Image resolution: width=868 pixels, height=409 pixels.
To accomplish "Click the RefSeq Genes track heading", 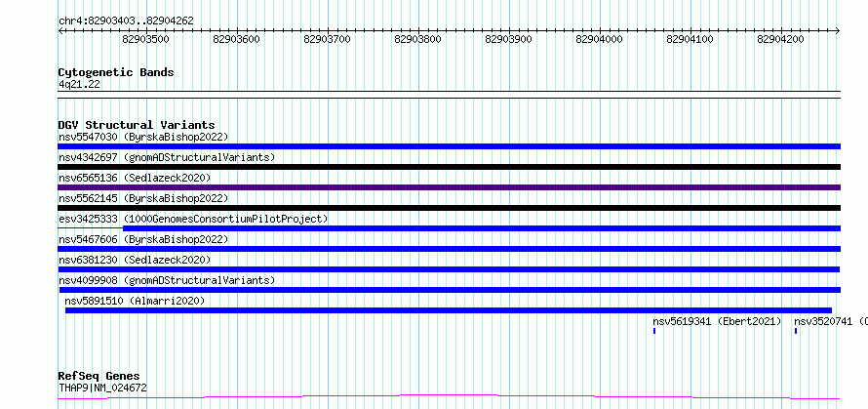I will [x=99, y=377].
